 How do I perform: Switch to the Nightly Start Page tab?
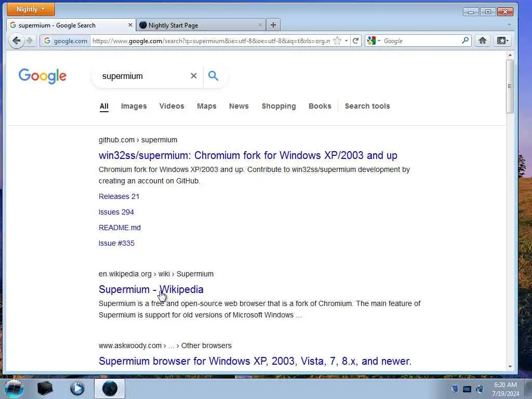coord(201,25)
